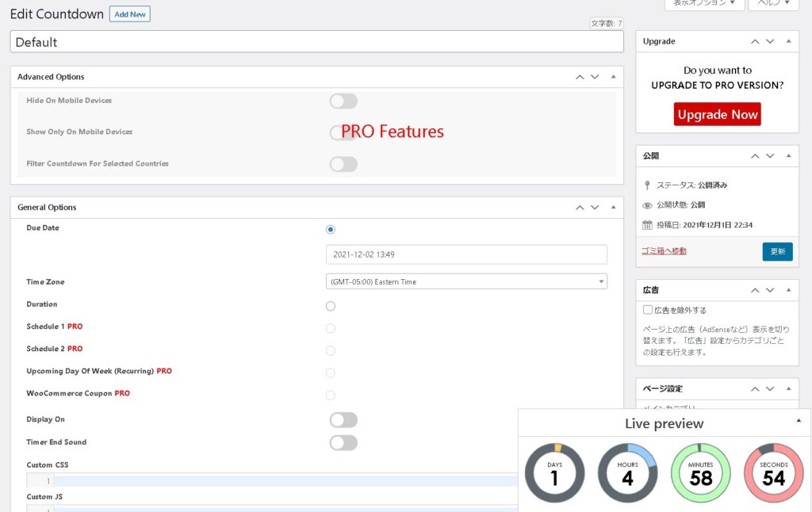This screenshot has height=512, width=812.
Task: Move 公開 panel down arrow
Action: pyautogui.click(x=769, y=156)
